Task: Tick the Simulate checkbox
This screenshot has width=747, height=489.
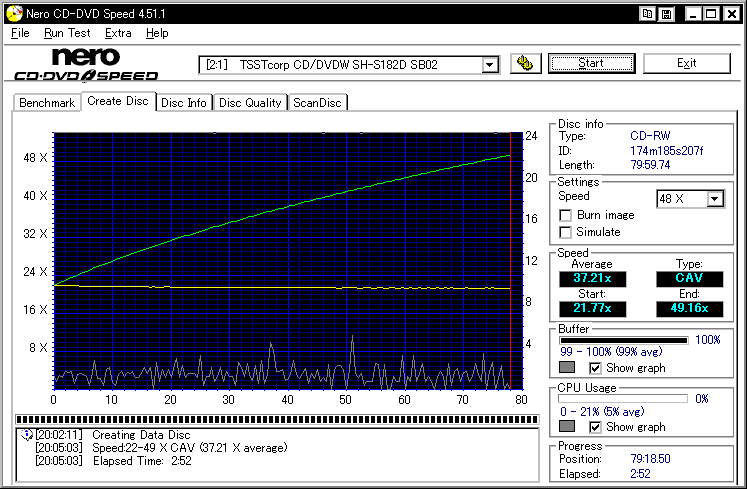Action: (x=566, y=232)
